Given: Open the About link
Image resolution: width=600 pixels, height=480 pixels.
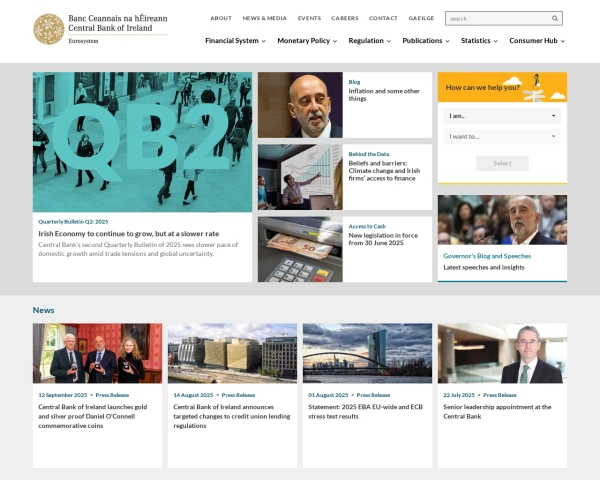Looking at the screenshot, I should coord(221,18).
